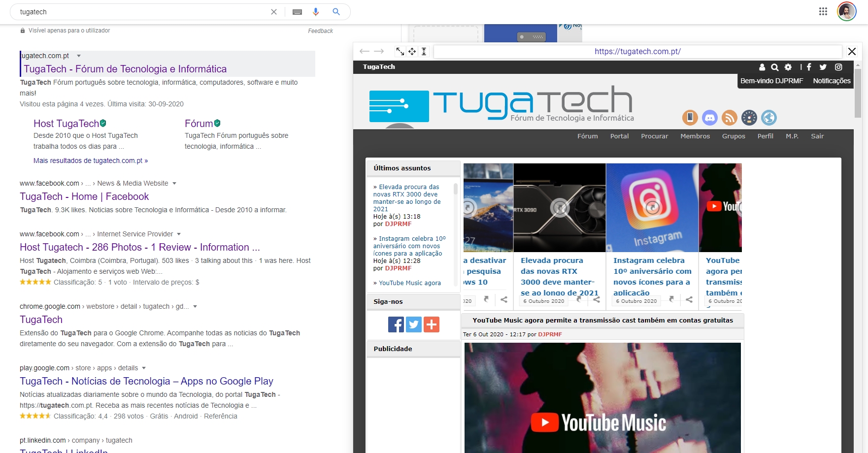
Task: Go forward in the preview panel
Action: (x=379, y=51)
